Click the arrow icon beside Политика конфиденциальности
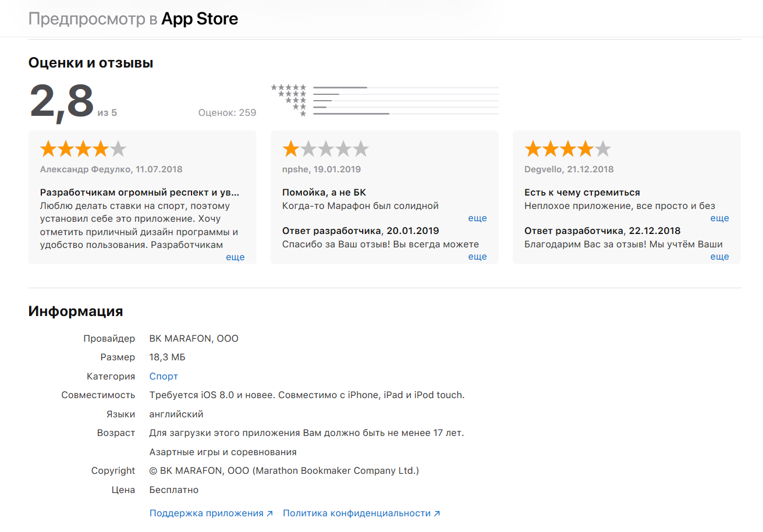The width and height of the screenshot is (763, 532). tap(437, 513)
